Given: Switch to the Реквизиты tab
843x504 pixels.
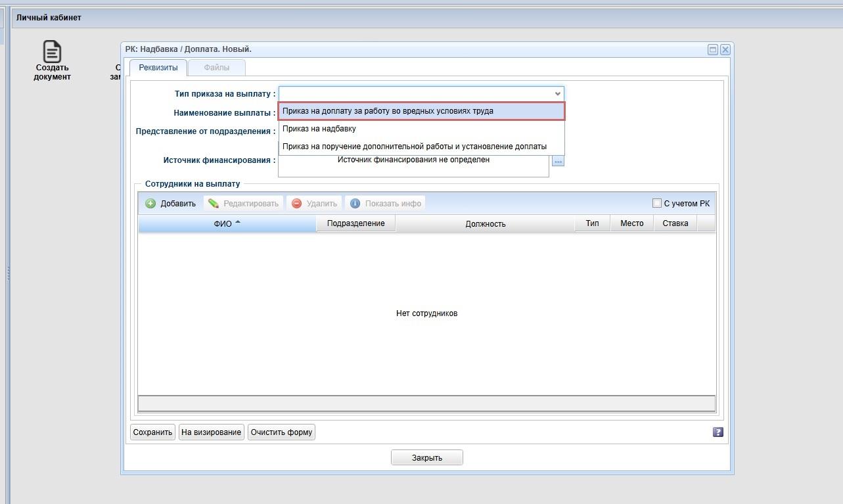Looking at the screenshot, I should pos(158,68).
